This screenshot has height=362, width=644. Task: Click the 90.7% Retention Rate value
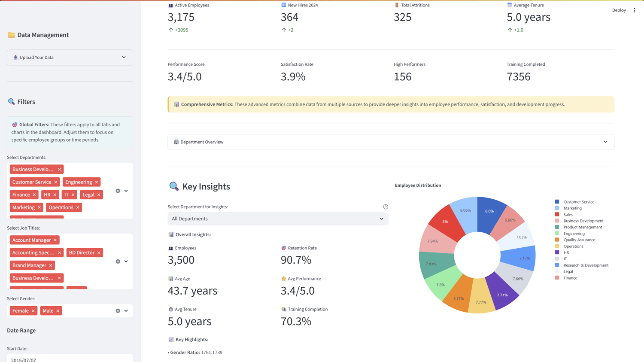[296, 260]
